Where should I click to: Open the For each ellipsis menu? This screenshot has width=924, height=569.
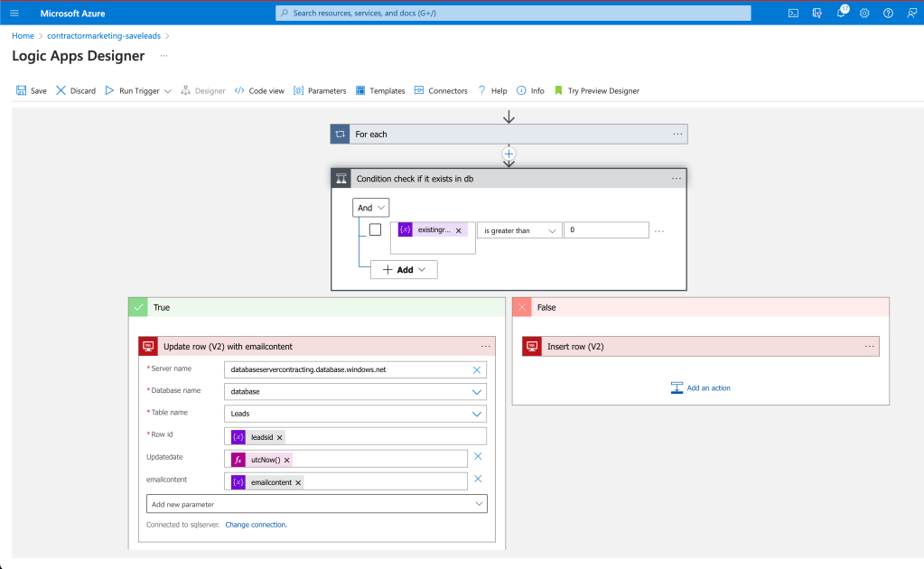coord(677,135)
